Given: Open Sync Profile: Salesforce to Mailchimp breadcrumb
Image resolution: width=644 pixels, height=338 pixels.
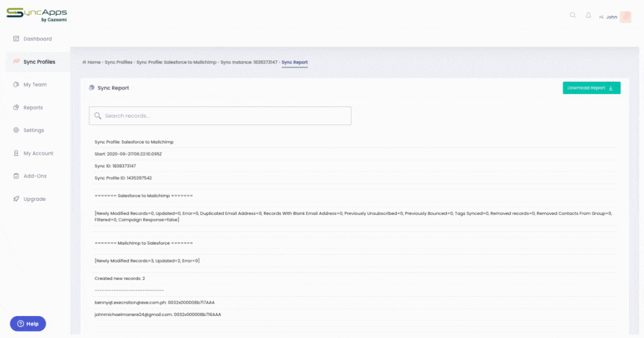Looking at the screenshot, I should [176, 62].
